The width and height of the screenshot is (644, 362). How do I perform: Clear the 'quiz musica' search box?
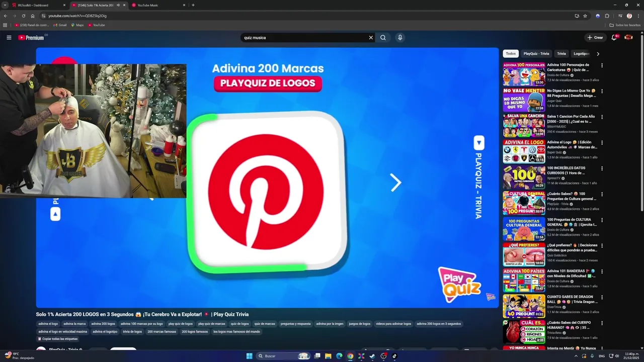tap(371, 38)
